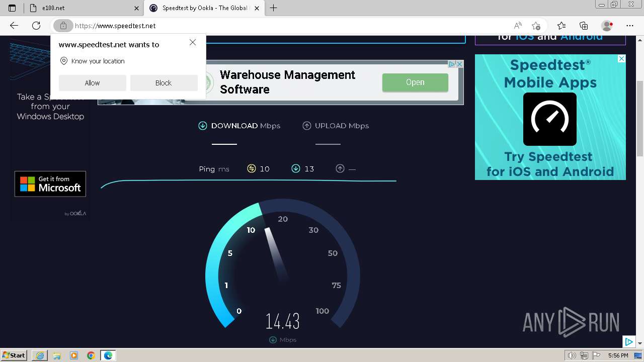Open the Collections panel

(584, 26)
